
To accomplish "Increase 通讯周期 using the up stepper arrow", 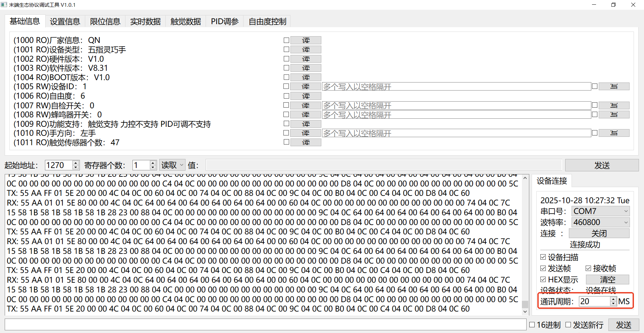I will coord(613,299).
